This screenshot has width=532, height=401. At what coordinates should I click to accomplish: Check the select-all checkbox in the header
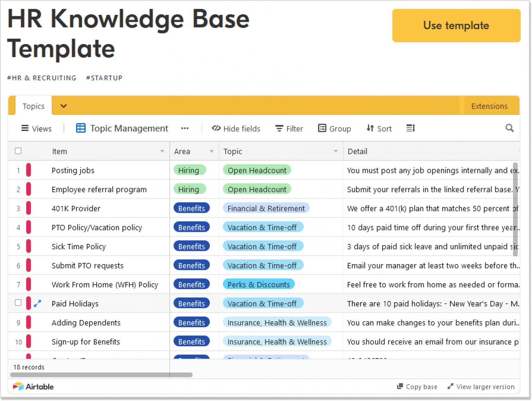18,151
